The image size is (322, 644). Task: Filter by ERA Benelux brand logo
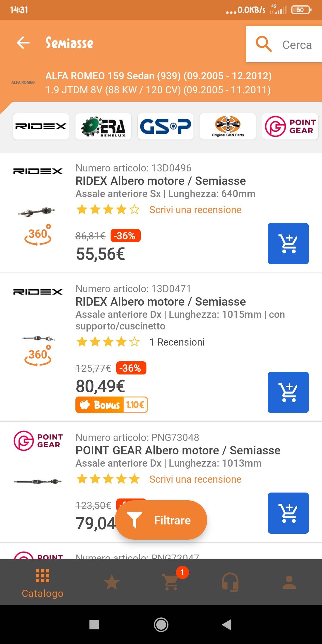click(103, 126)
